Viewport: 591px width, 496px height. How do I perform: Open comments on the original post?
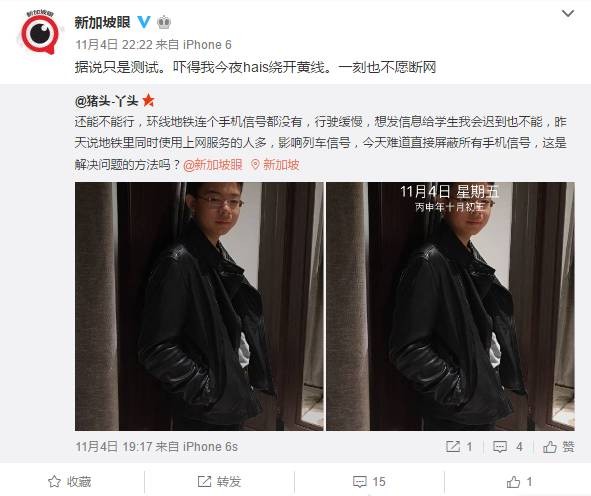pyautogui.click(x=508, y=447)
